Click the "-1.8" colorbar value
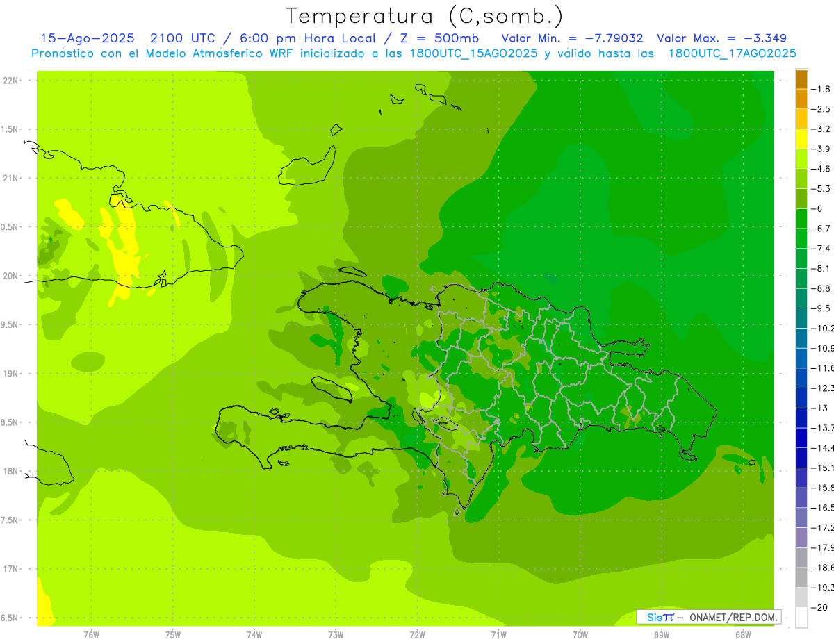This screenshot has height=644, width=834. [821, 89]
